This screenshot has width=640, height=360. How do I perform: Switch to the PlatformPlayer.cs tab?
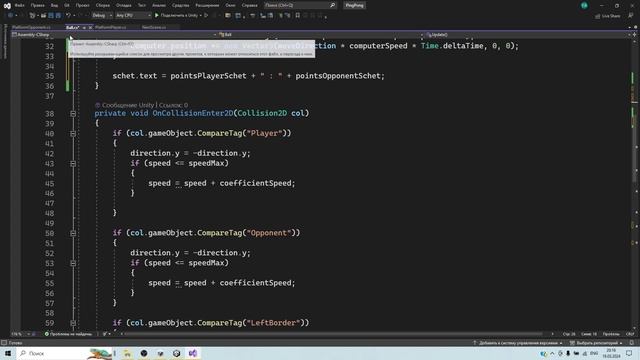tap(111, 27)
